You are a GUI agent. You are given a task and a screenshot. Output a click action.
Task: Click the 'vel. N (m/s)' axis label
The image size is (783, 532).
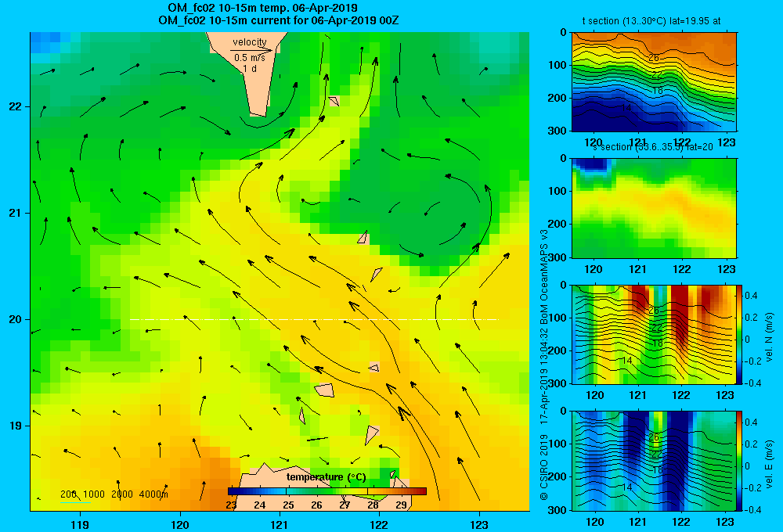click(770, 337)
